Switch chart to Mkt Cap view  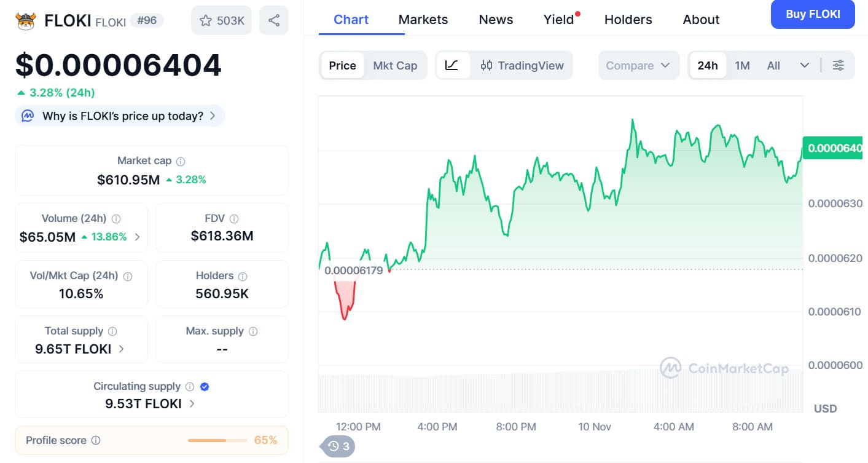coord(395,65)
